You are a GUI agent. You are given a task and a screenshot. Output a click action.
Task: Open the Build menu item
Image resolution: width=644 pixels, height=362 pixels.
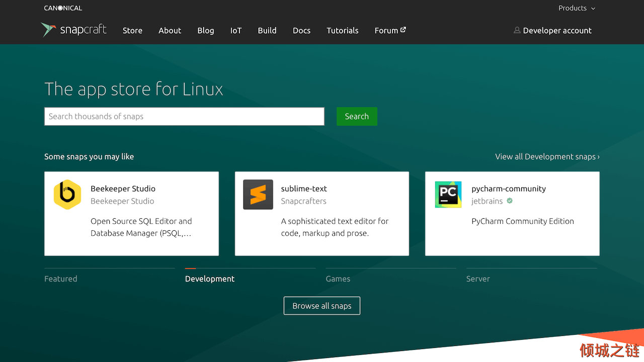pos(267,30)
